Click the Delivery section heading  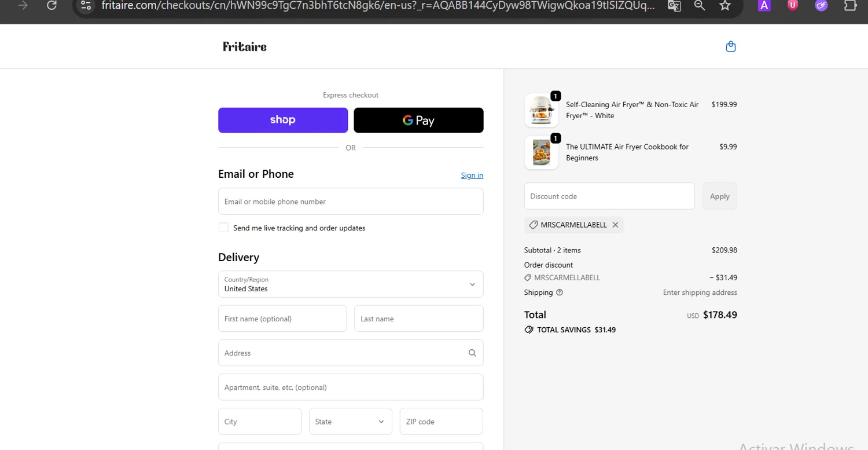coord(238,257)
